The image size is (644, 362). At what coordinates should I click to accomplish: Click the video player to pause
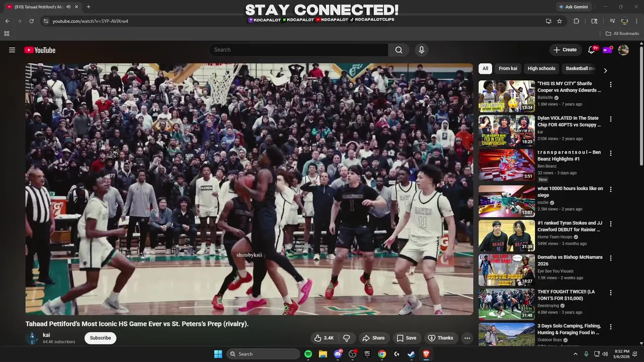click(x=249, y=189)
